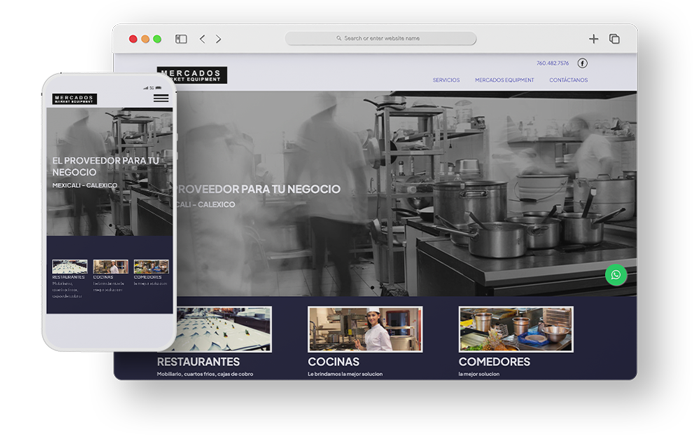
Task: Click the COMEDORES heading in desktop site
Action: pos(494,361)
